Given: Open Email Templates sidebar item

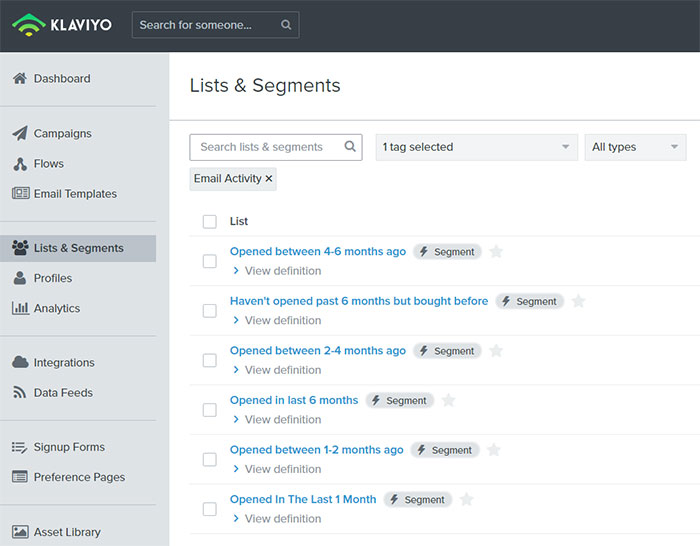Looking at the screenshot, I should coord(75,194).
